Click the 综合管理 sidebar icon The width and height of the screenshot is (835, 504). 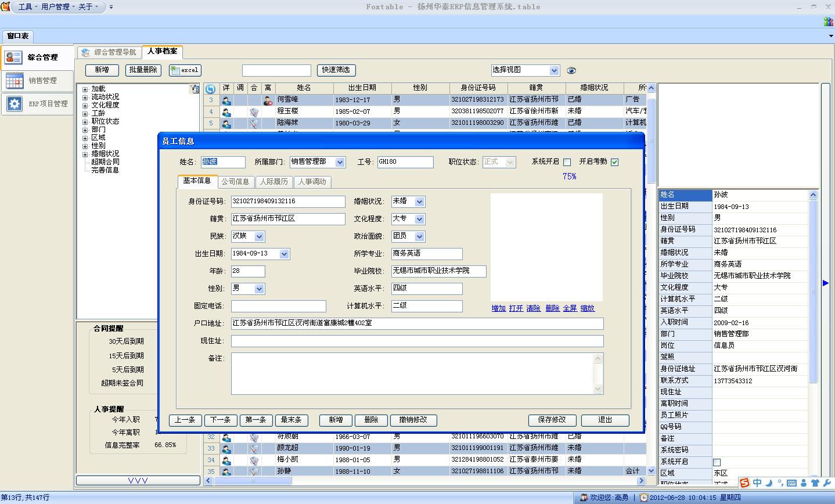point(13,57)
